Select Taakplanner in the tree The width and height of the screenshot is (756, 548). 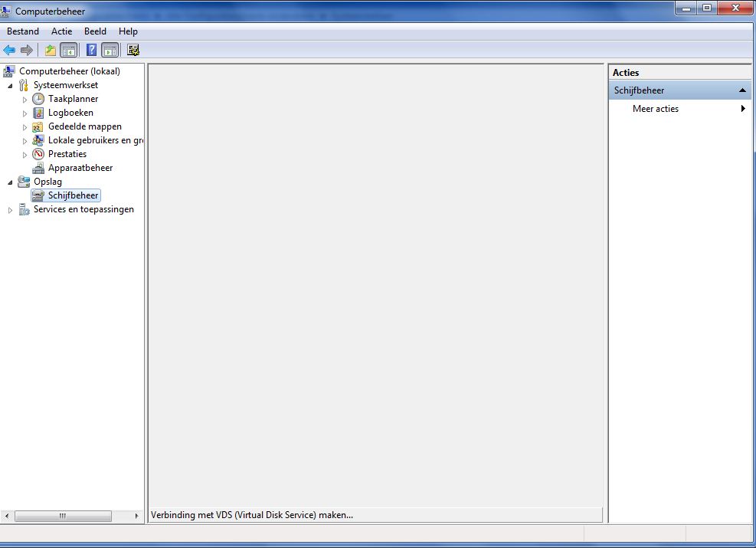[74, 99]
